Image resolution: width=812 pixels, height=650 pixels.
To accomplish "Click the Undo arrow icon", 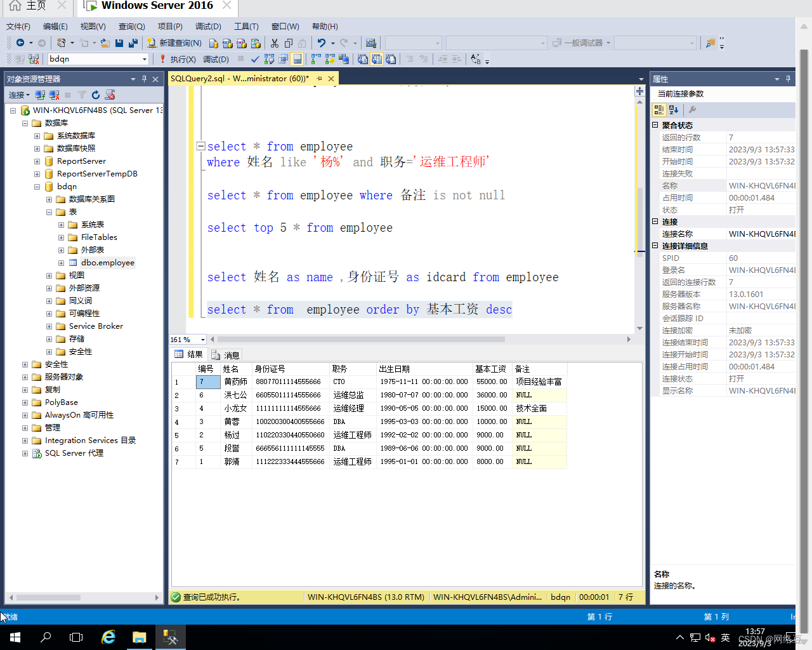I will [x=322, y=43].
